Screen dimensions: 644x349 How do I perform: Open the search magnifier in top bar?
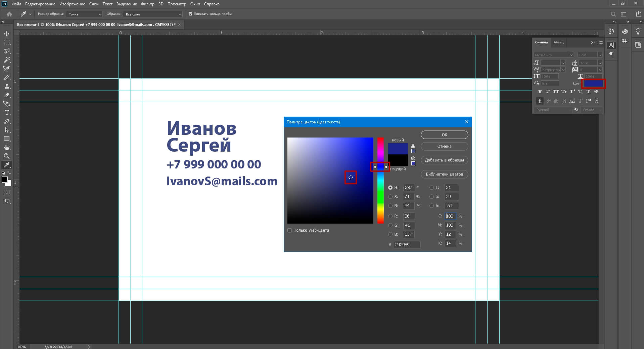[x=613, y=14]
